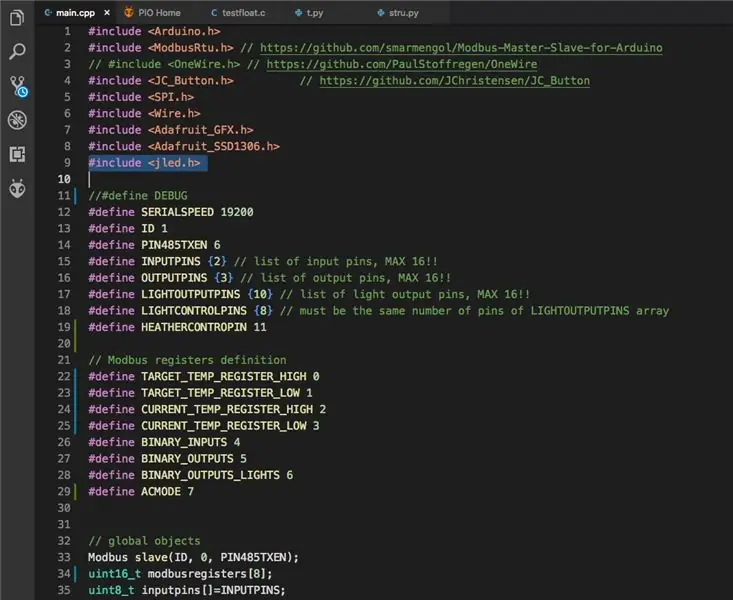Screen dimensions: 733x600
Task: Open the Search magnifier in activity bar
Action: [x=17, y=51]
